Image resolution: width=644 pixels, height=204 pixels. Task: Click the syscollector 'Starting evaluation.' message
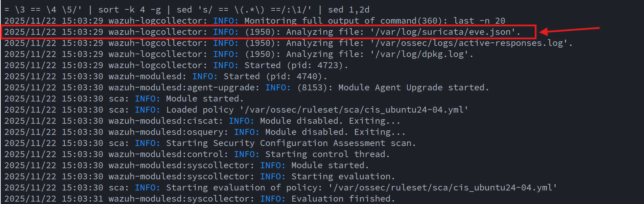coord(343,177)
